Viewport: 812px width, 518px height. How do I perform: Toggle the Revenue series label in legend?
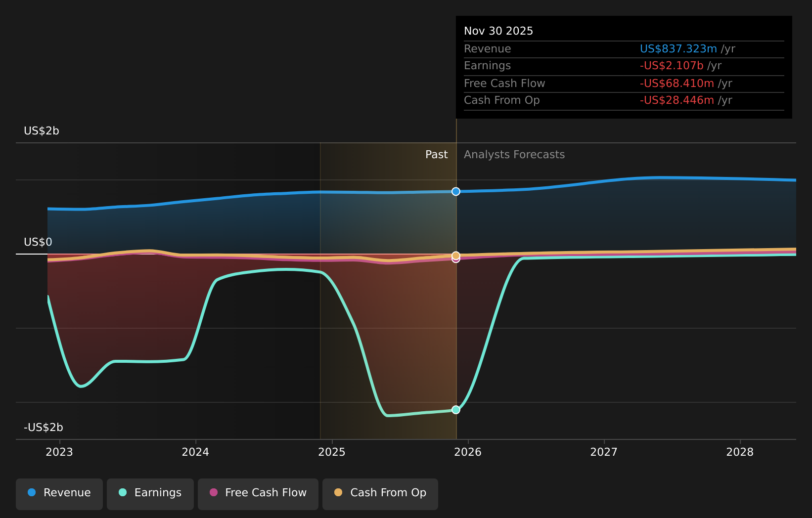click(x=67, y=493)
